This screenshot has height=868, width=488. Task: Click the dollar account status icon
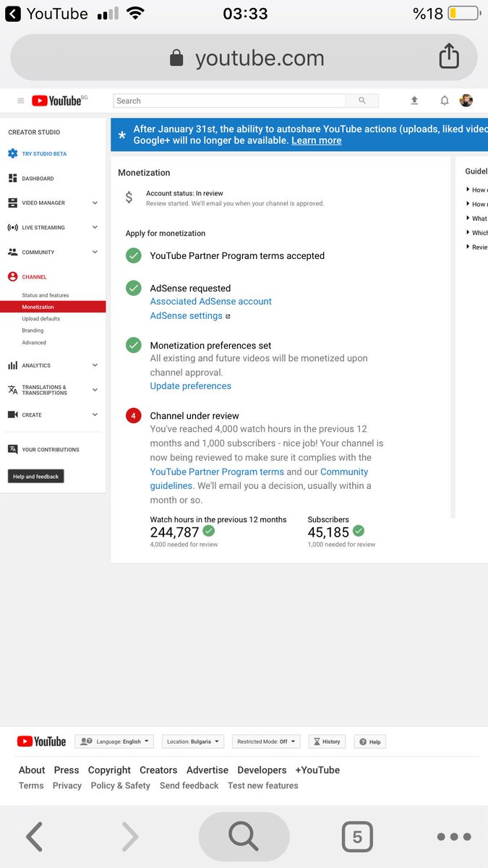tap(129, 197)
